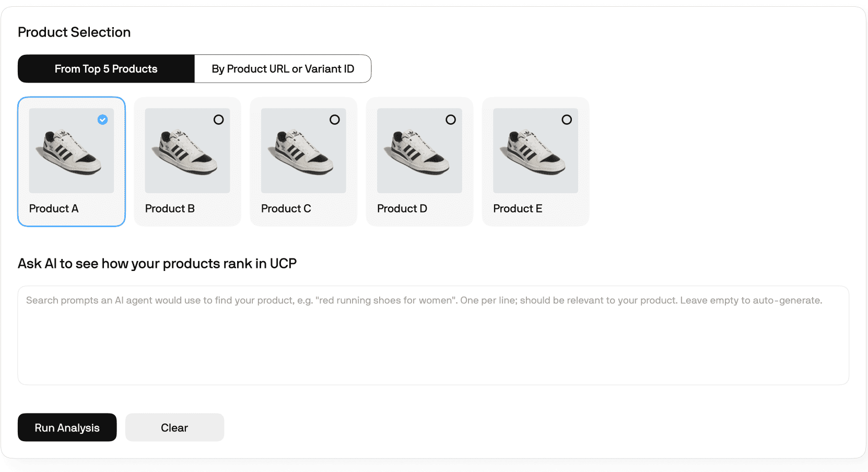Click the "Product C" card label
Viewport: 868px width, 472px height.
tap(286, 208)
